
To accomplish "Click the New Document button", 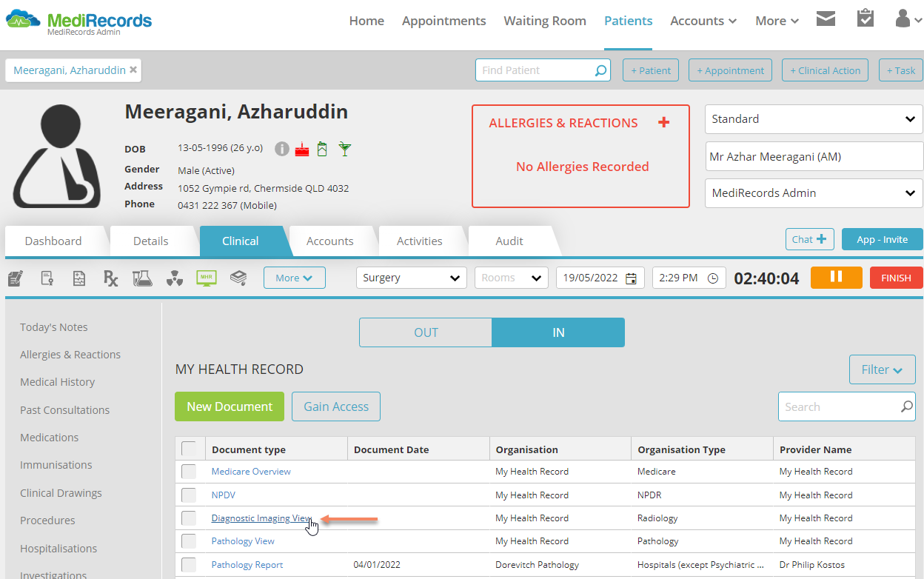I will click(x=230, y=406).
